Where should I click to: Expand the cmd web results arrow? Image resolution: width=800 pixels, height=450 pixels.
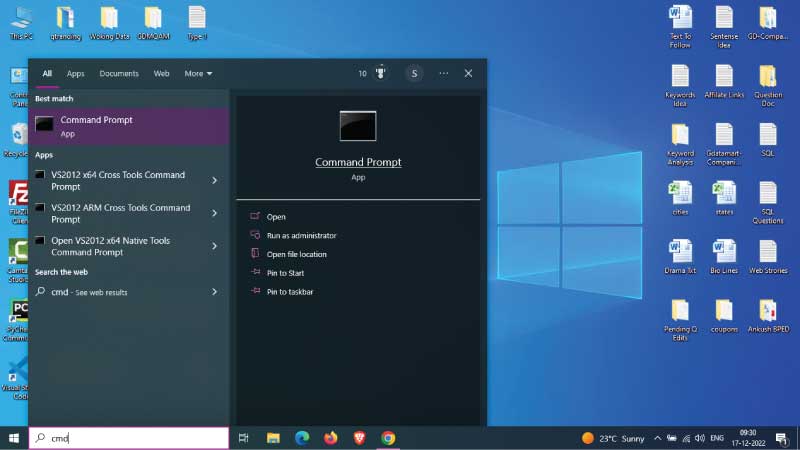click(x=215, y=292)
